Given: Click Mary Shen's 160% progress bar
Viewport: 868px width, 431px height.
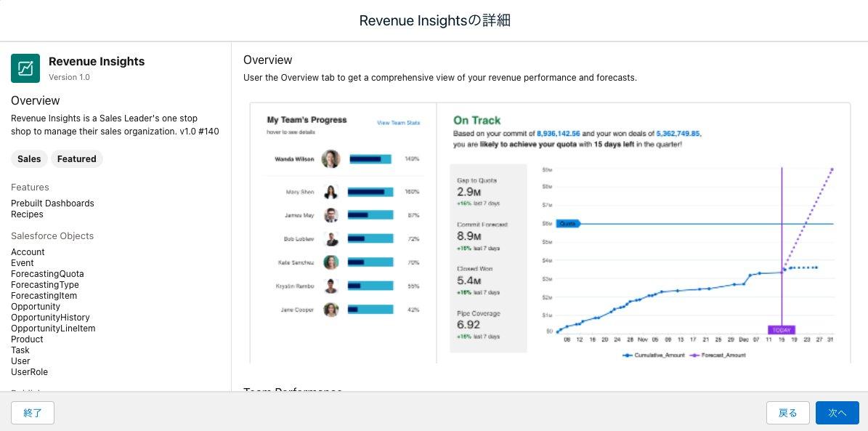Looking at the screenshot, I should point(370,192).
